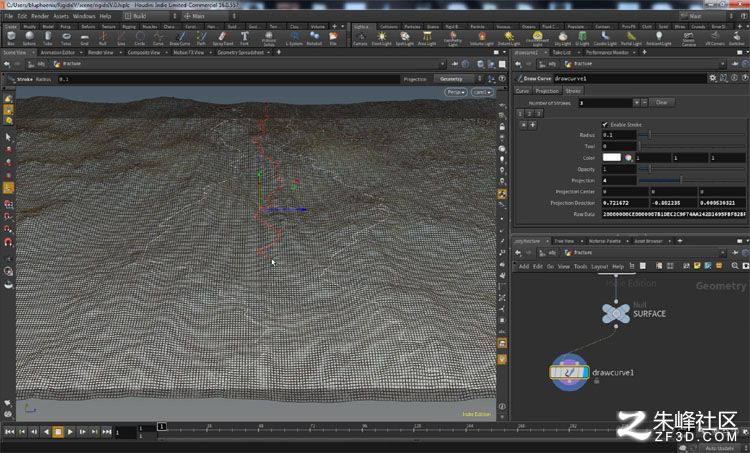Click the current frame marker on timeline
This screenshot has width=750, height=453.
point(162,426)
